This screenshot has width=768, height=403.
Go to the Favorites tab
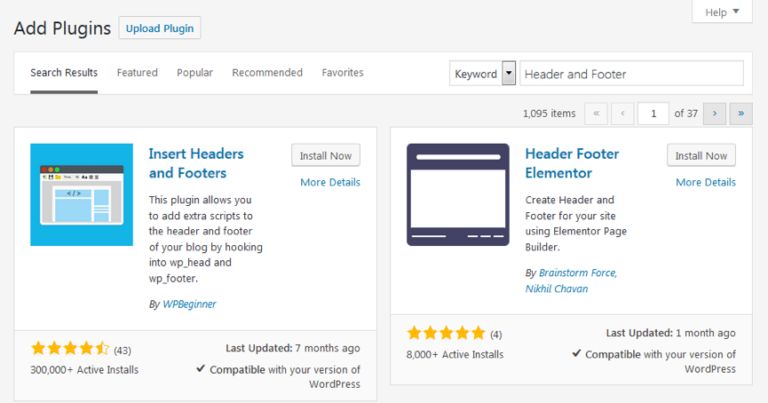(x=342, y=73)
